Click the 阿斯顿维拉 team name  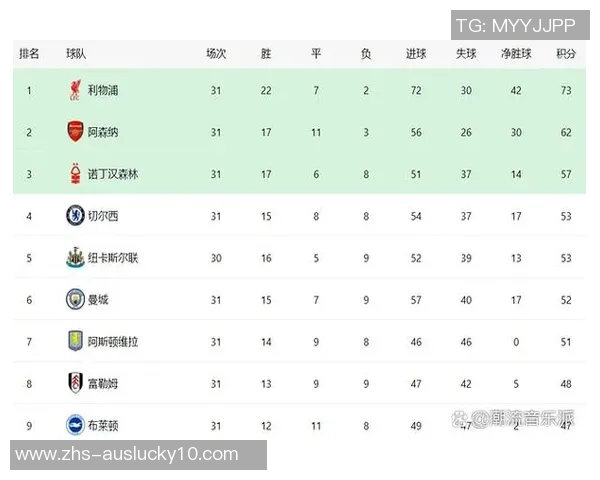pyautogui.click(x=113, y=341)
